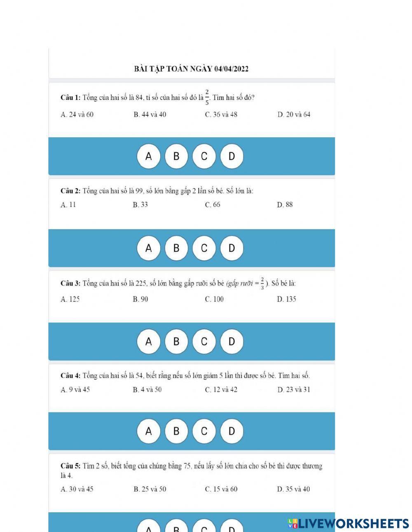Pick answer C for Câu 1
The width and height of the screenshot is (412, 532).
point(204,157)
